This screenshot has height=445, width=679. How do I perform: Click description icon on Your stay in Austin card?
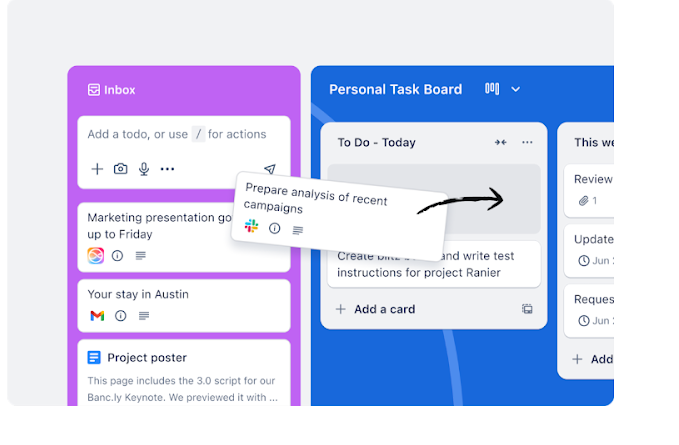144,316
